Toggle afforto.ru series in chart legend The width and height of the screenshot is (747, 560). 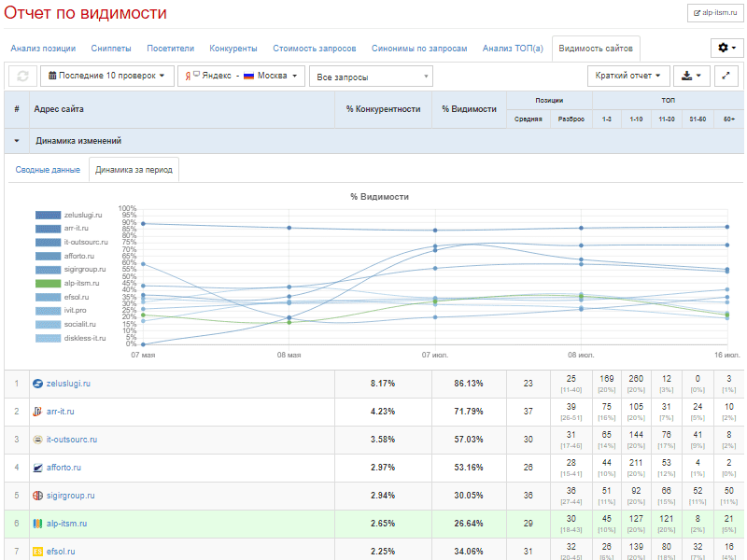(64, 256)
